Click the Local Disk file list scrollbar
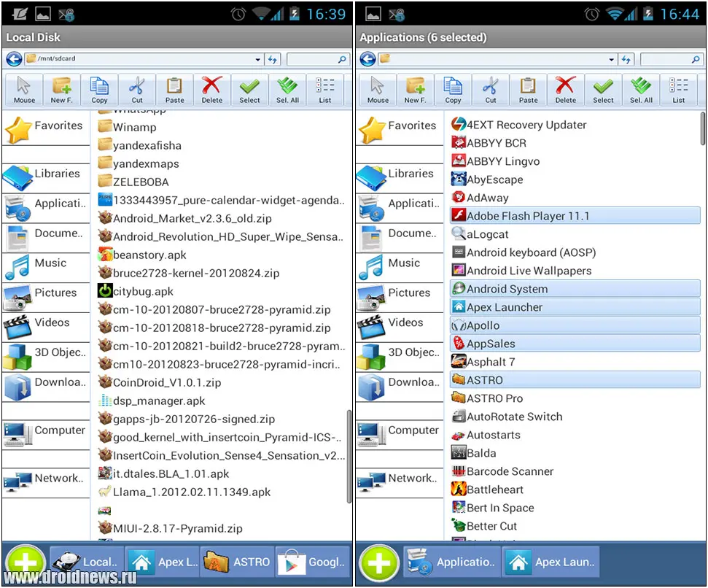708x588 pixels. [349, 456]
